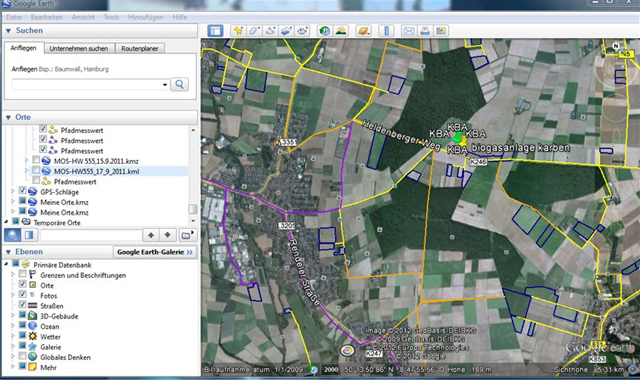Toggle the Wetter layer checkbox

tap(22, 336)
